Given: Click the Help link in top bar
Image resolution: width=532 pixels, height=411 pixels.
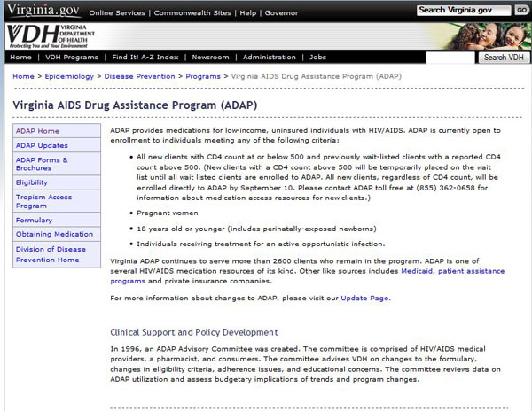Looking at the screenshot, I should [248, 13].
